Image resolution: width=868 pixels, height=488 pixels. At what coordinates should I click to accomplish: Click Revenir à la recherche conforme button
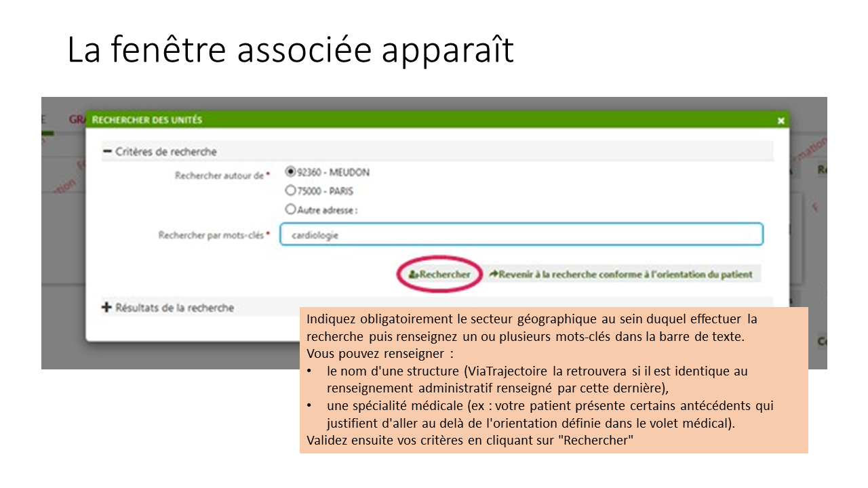[x=621, y=274]
